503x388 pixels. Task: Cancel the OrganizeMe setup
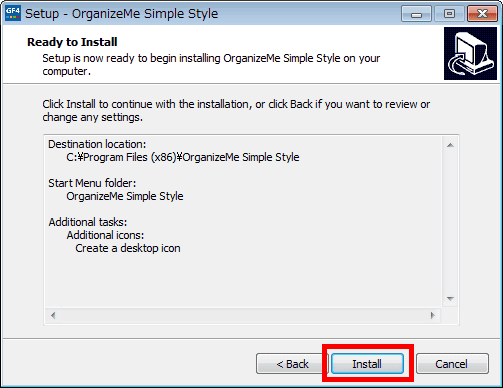click(452, 364)
